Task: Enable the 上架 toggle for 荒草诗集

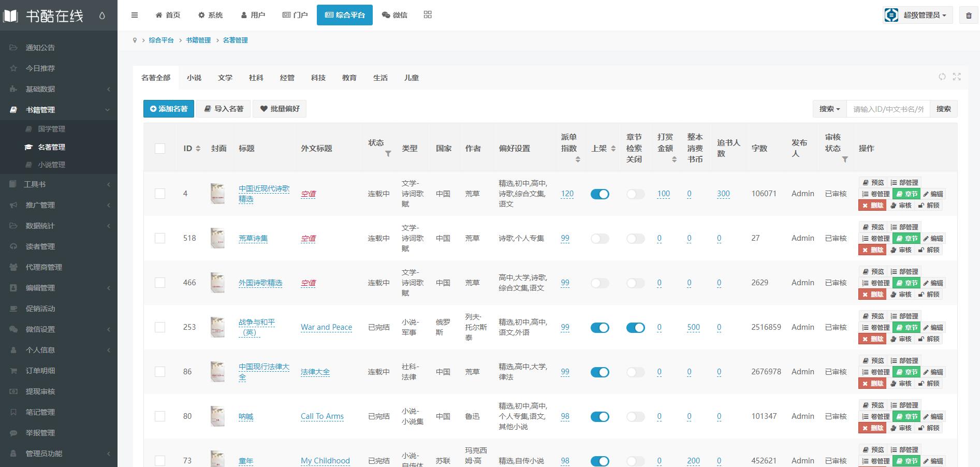Action: 599,238
